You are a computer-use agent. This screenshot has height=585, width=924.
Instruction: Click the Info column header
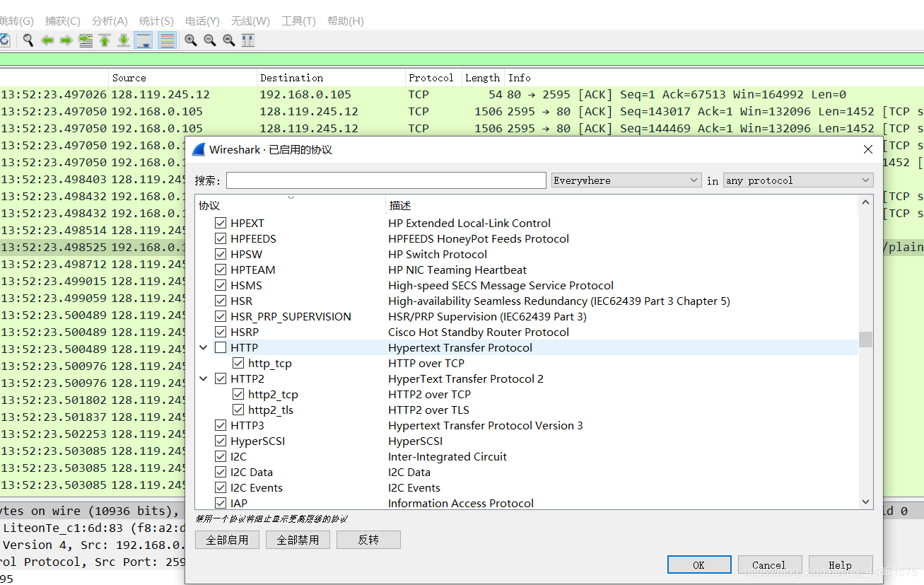[x=714, y=78]
